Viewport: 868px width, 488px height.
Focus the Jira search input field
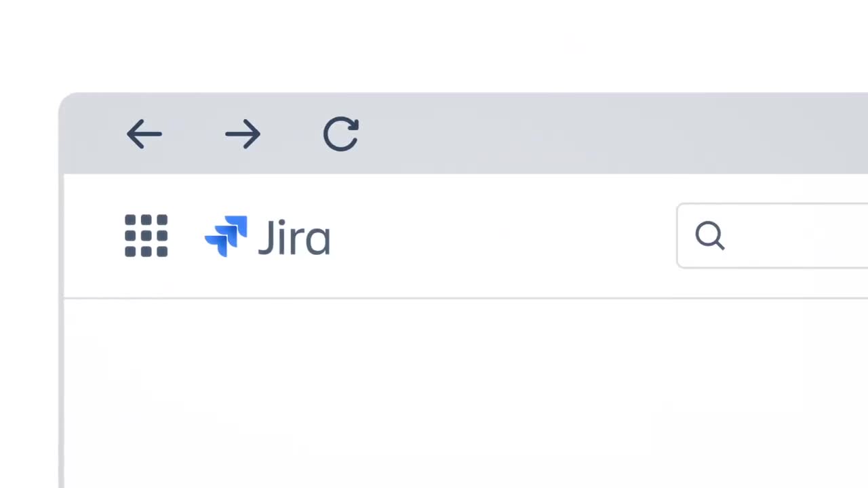[x=772, y=235]
